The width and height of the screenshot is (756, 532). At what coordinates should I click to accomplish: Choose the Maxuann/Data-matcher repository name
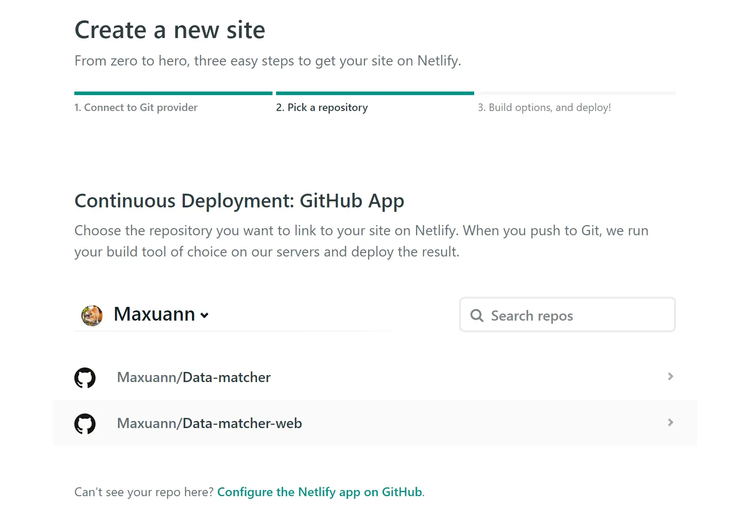coord(194,377)
